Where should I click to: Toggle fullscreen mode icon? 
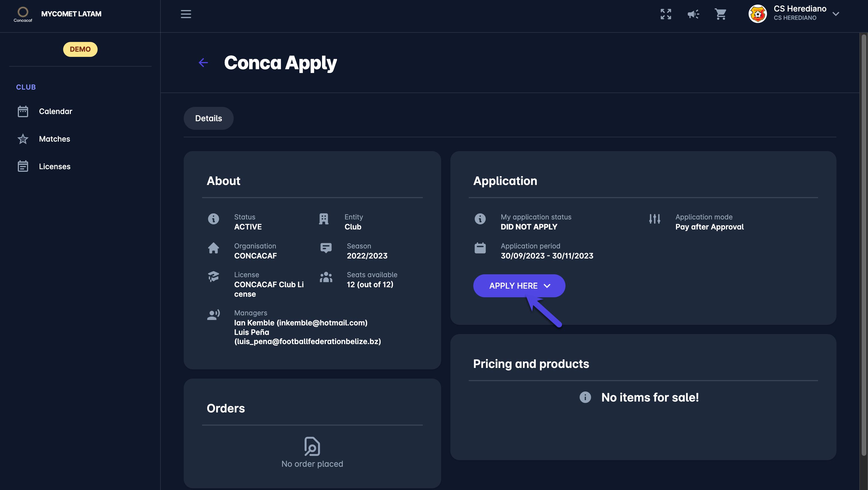(665, 14)
